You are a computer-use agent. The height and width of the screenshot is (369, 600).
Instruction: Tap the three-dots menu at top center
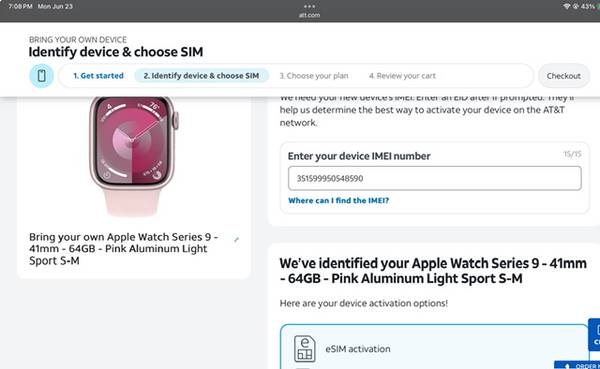click(x=309, y=7)
